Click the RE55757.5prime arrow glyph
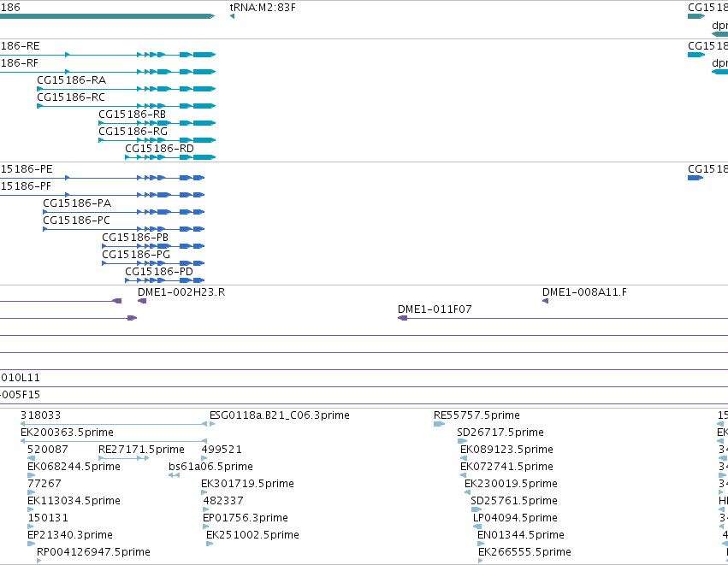The width and height of the screenshot is (728, 565). click(x=439, y=424)
